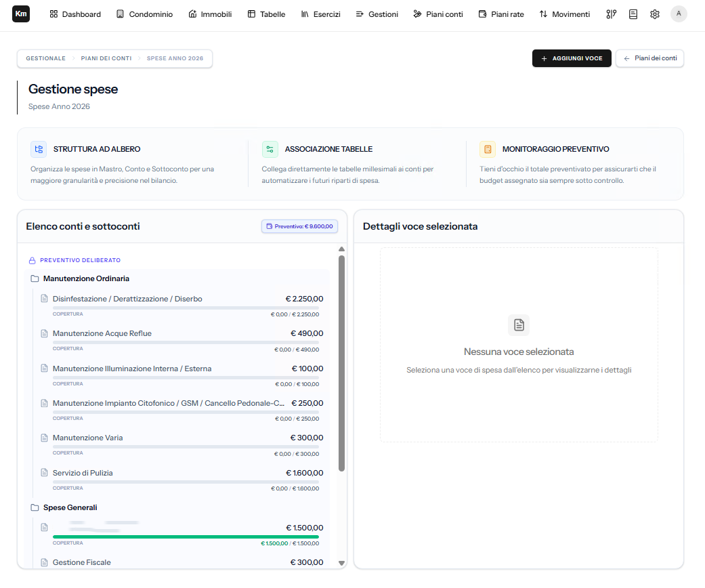Screen dimensions: 705x588
Task: Click the Monitoraggio preventivo calculator icon
Action: [x=488, y=149]
